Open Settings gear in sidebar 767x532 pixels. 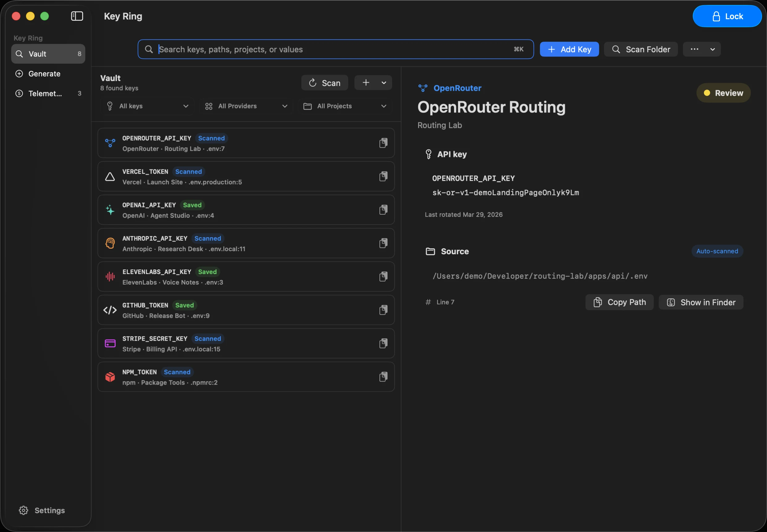(x=23, y=510)
